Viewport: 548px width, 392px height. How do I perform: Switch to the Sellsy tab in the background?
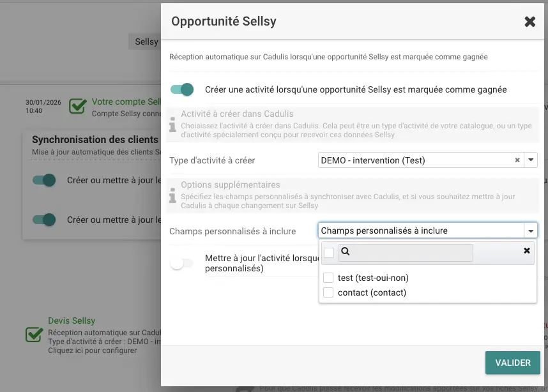coord(145,41)
